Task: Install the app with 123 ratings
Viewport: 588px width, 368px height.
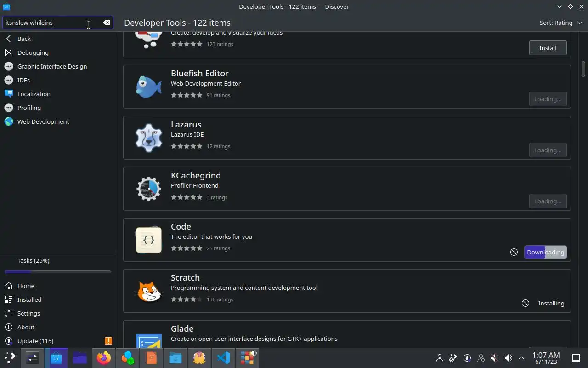Action: click(548, 48)
